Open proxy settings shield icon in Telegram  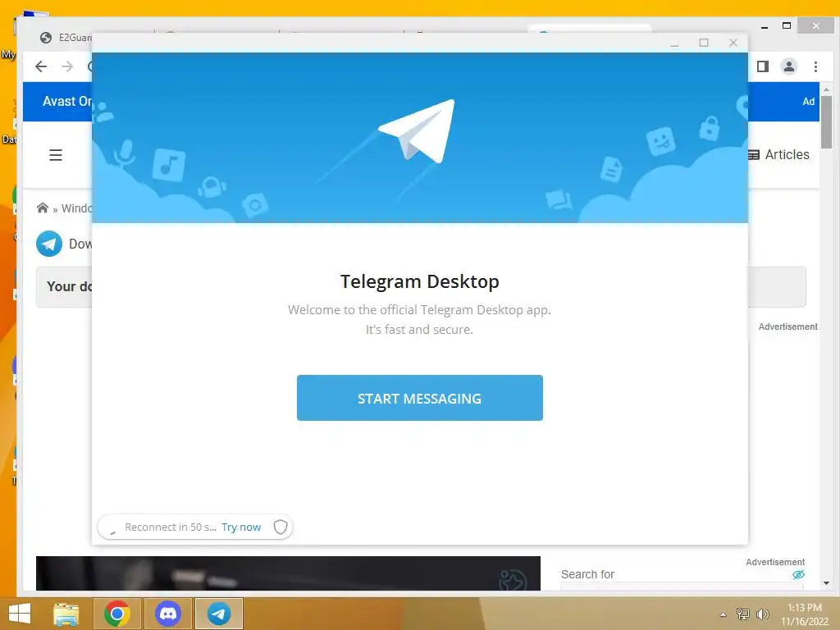pos(281,527)
